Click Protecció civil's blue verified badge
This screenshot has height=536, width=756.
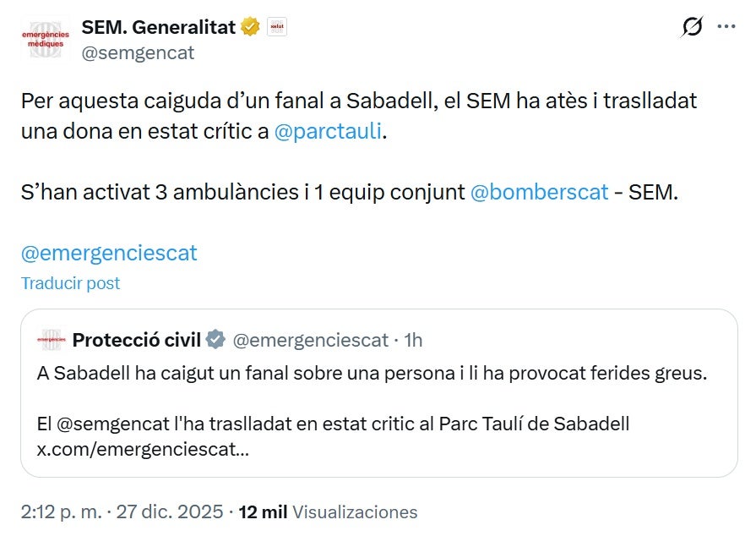click(215, 340)
